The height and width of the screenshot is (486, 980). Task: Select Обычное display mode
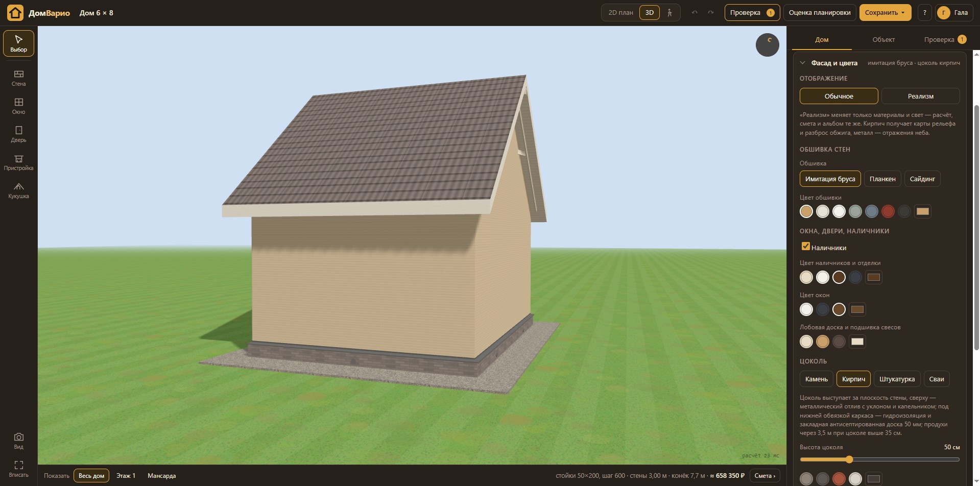pos(839,96)
